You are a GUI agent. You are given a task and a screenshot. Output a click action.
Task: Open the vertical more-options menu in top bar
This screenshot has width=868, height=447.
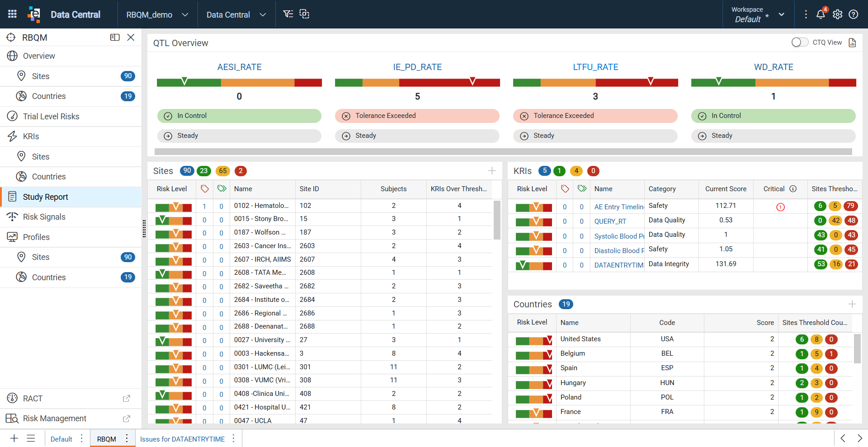point(806,14)
